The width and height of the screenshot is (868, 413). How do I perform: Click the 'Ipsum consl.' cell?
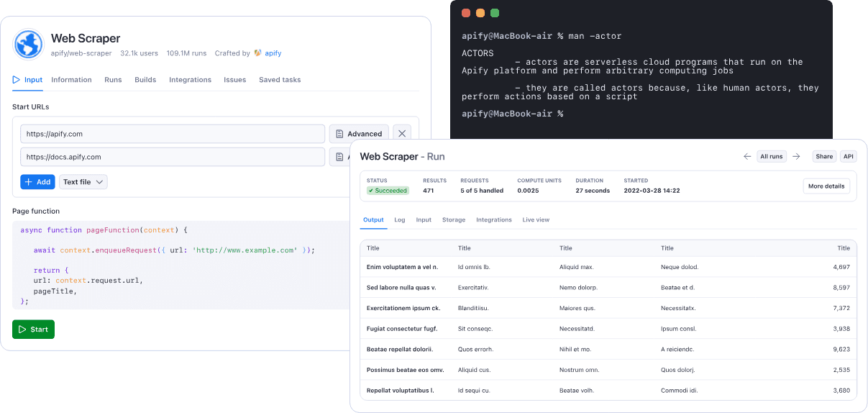pos(678,329)
